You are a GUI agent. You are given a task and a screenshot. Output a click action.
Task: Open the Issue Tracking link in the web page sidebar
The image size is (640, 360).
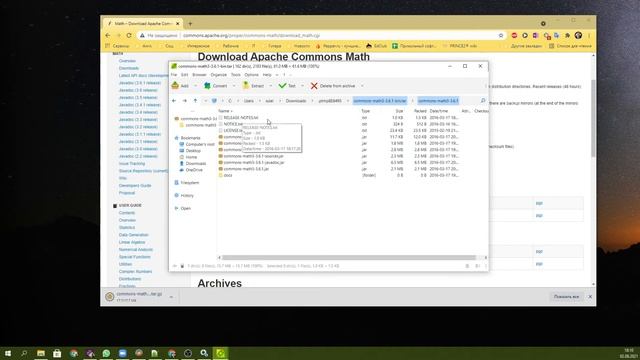tap(132, 164)
